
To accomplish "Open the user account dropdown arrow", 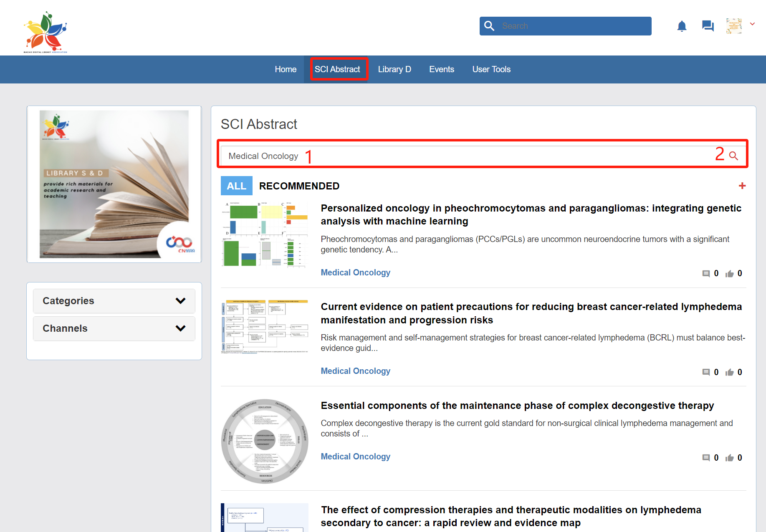I will (x=752, y=24).
